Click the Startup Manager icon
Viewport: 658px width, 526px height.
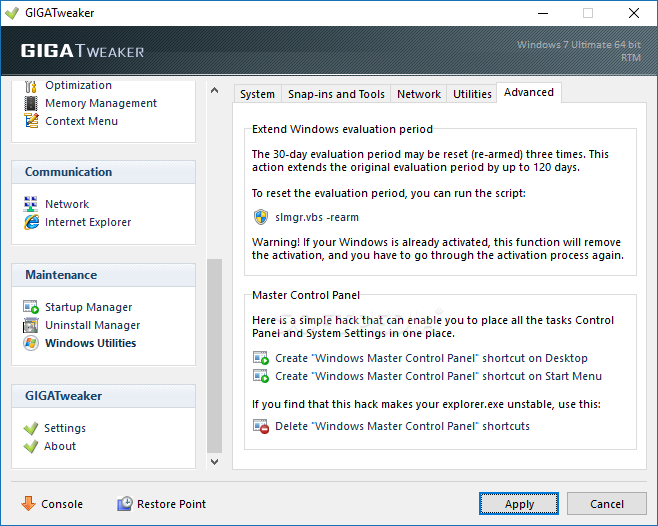[x=31, y=307]
